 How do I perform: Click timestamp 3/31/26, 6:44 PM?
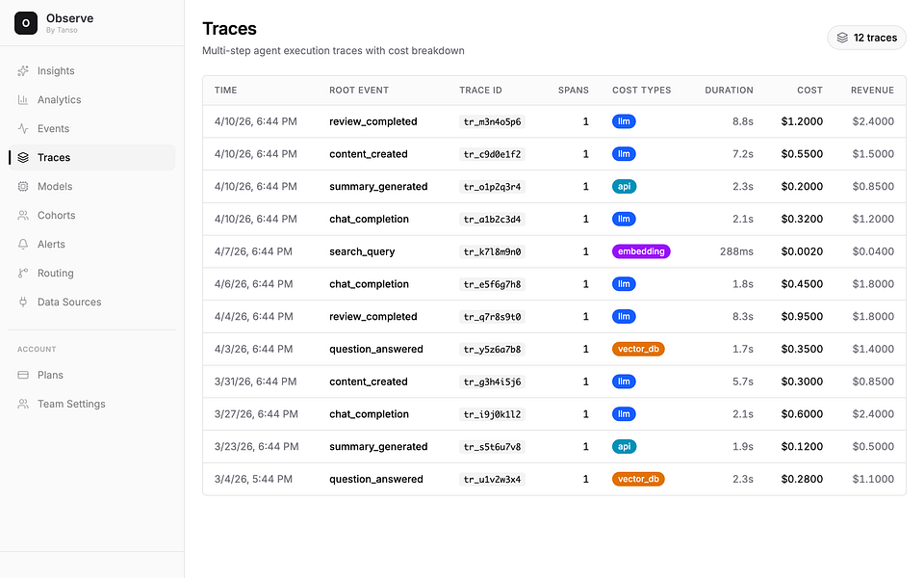point(256,381)
